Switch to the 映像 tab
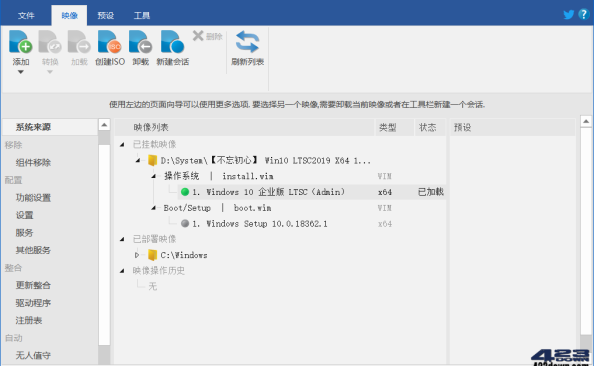The width and height of the screenshot is (594, 366). point(69,16)
